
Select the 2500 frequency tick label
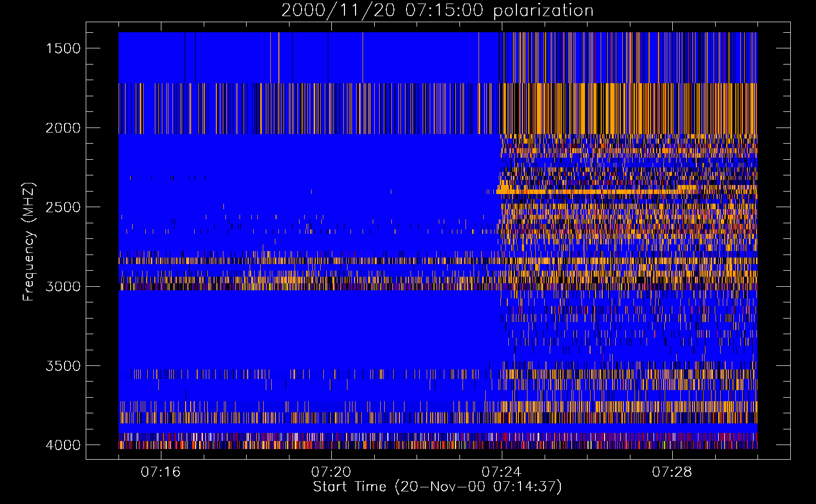(63, 207)
